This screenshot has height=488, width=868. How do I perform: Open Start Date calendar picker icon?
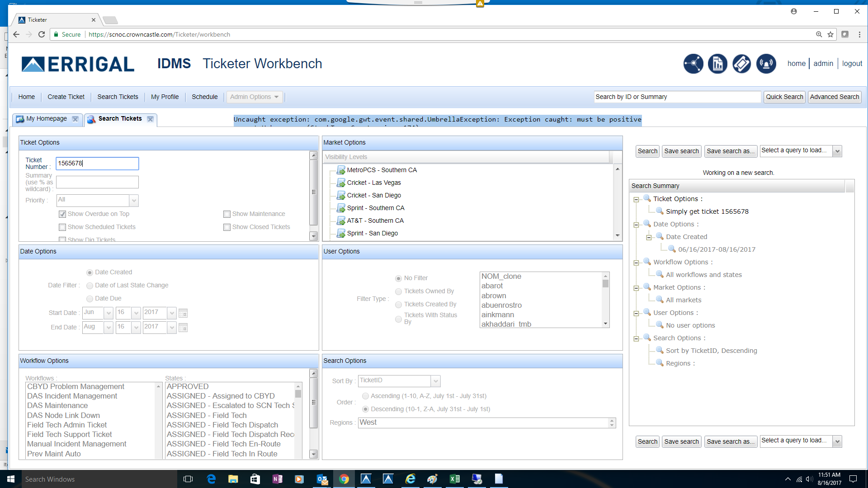coord(183,313)
